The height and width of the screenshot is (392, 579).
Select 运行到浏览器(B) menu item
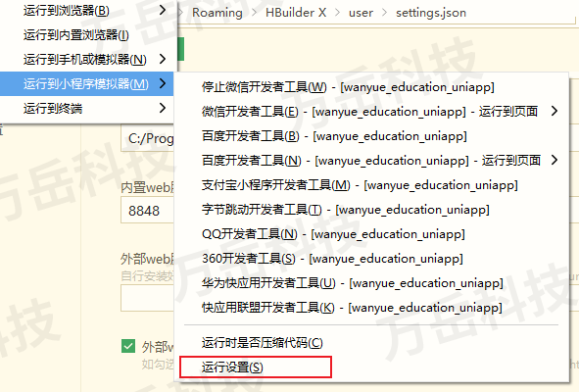pyautogui.click(x=87, y=11)
